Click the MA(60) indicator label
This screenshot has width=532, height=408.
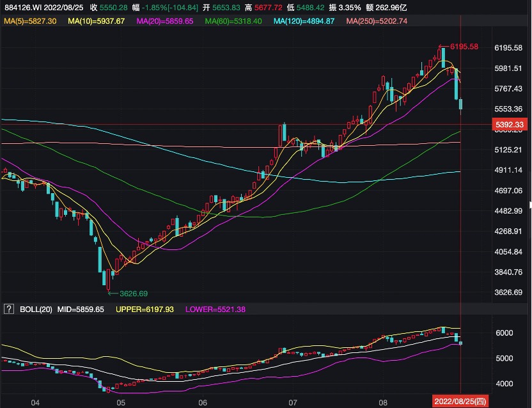(x=233, y=21)
